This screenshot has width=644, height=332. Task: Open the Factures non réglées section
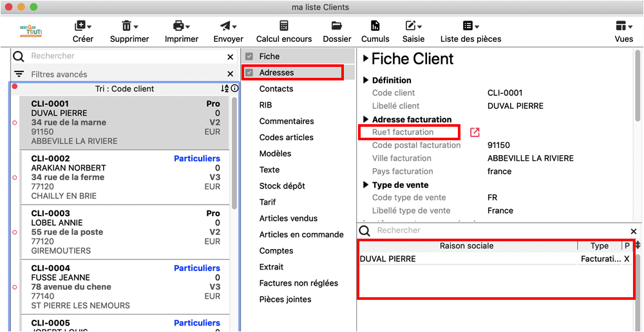click(x=299, y=283)
